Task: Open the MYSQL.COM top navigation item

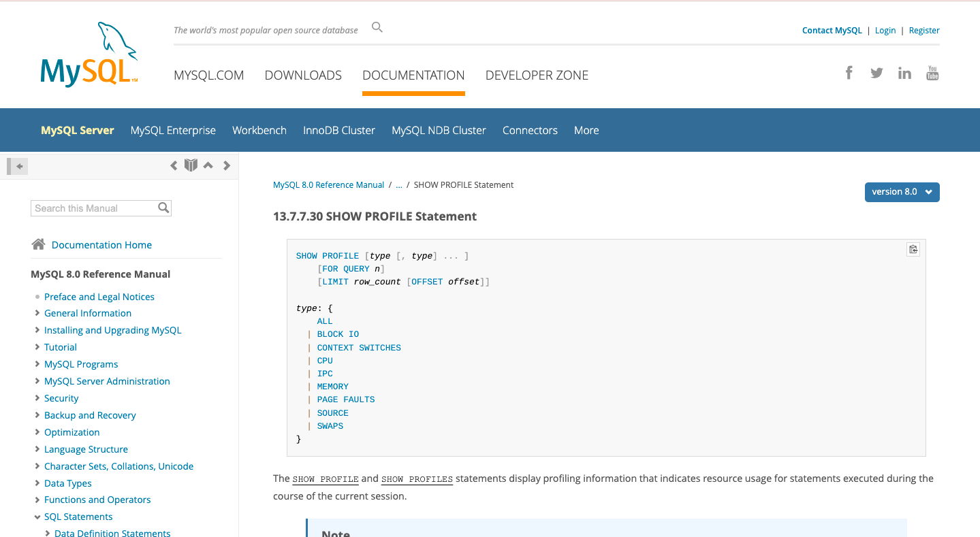Action: [x=209, y=76]
